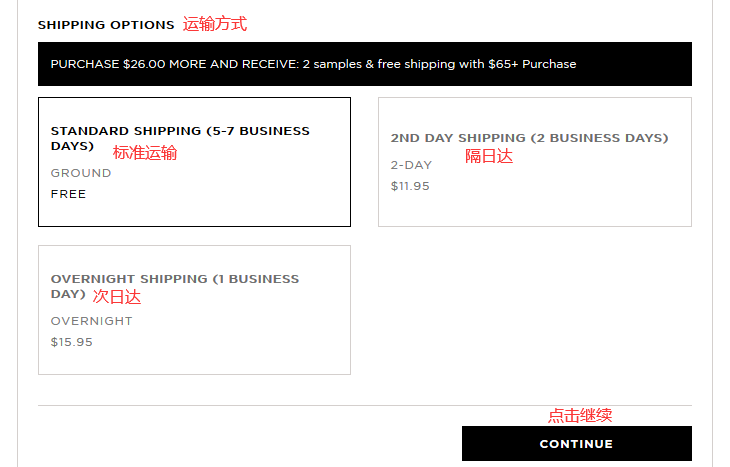Click the red 点击继续 annotation

579,415
